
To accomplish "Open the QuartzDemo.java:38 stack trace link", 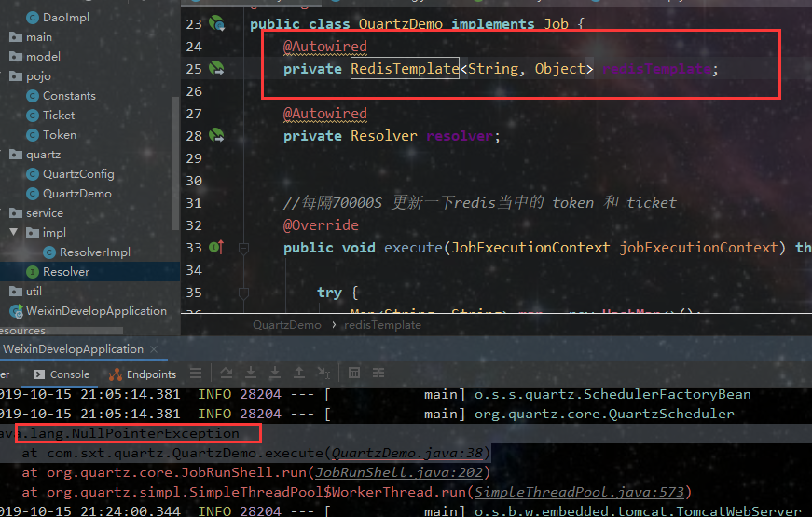I will [407, 454].
